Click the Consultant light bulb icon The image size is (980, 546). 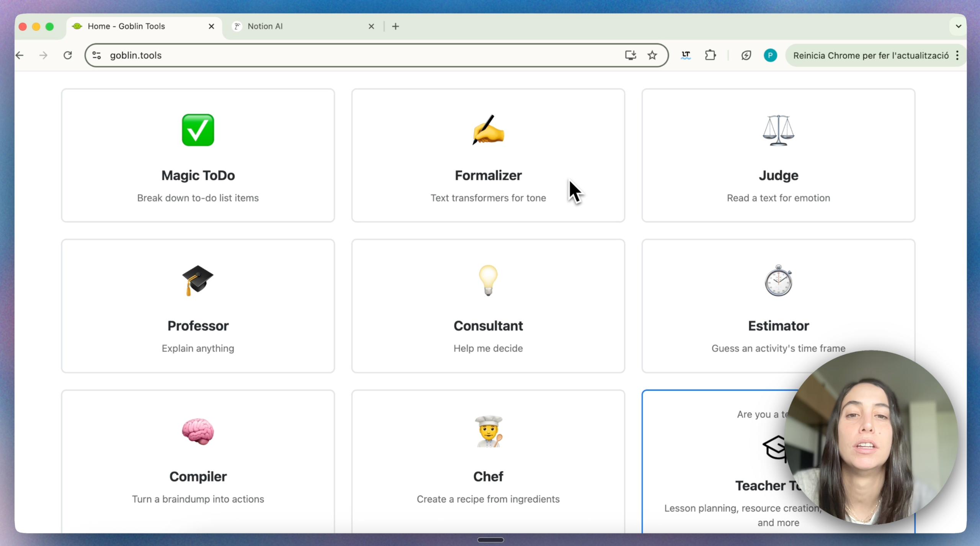pos(488,280)
